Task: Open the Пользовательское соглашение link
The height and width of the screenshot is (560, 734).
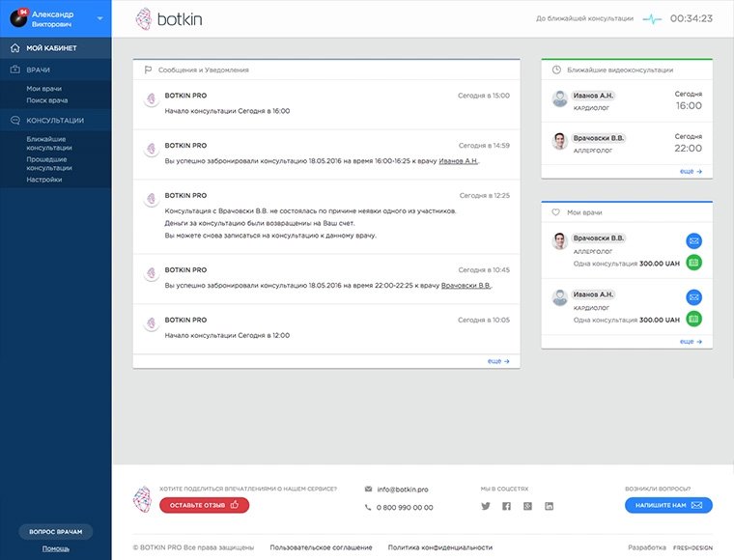Action: tap(321, 547)
